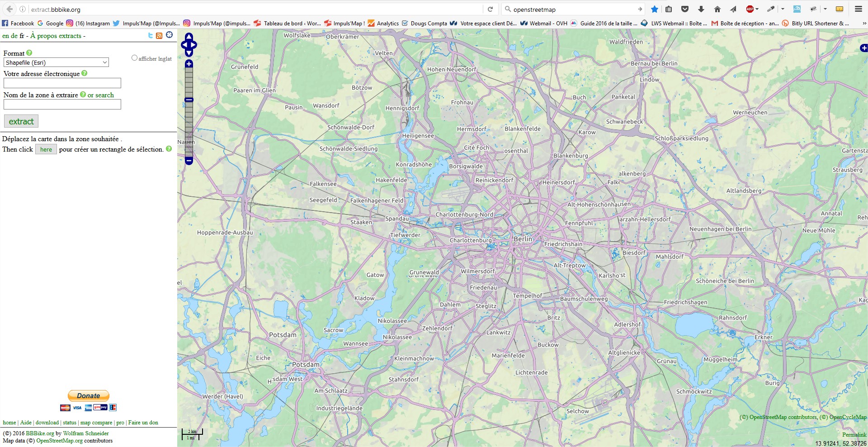Pan the map west with left arrow
This screenshot has height=447, width=868.
pos(184,45)
